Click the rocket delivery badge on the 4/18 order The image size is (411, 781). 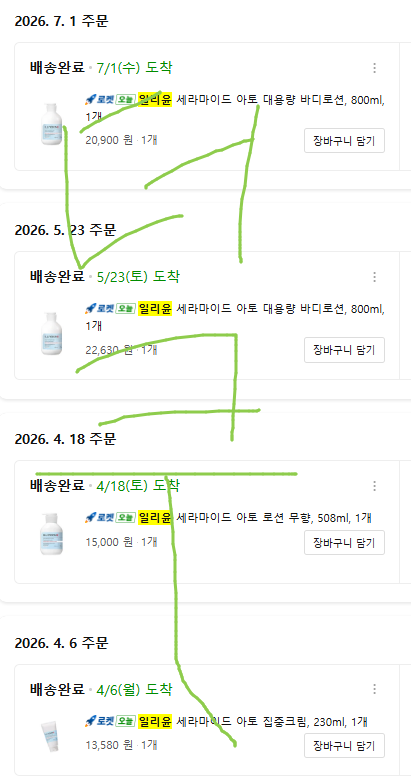(x=110, y=518)
